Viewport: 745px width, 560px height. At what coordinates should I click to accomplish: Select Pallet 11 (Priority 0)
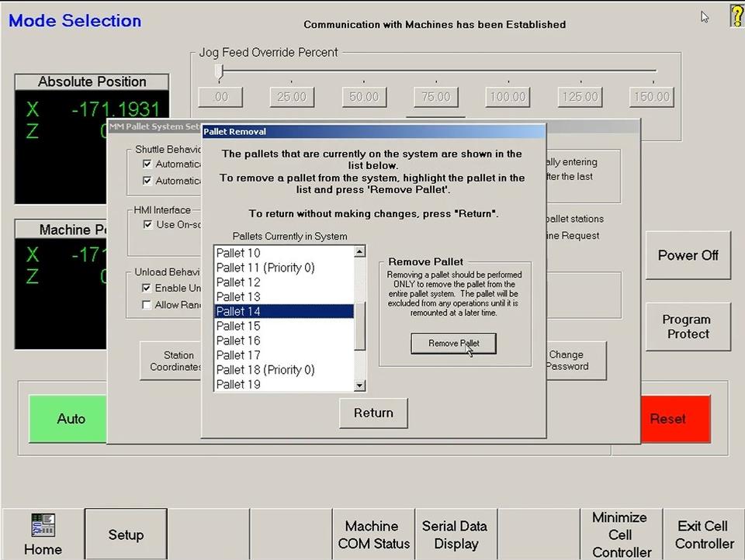[x=284, y=268]
